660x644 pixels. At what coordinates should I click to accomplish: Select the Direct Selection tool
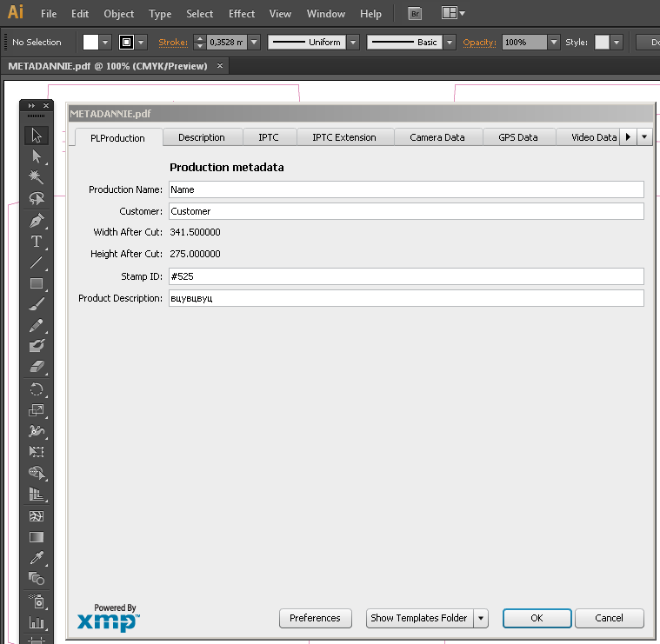(x=37, y=156)
